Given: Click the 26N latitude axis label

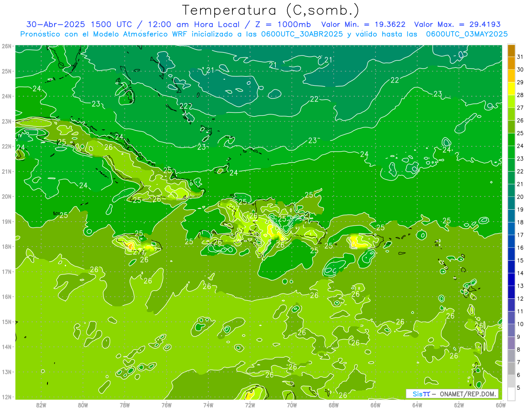Looking at the screenshot, I should [x=6, y=46].
